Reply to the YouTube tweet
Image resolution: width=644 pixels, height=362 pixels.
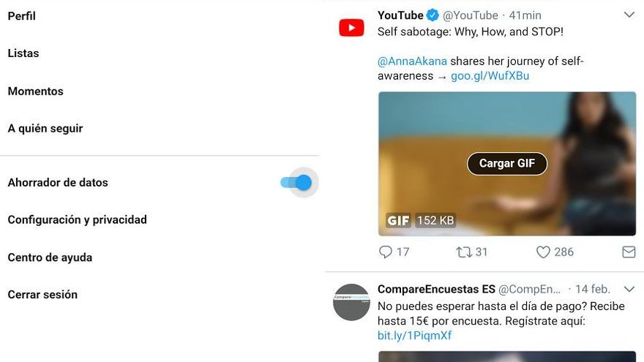click(386, 252)
